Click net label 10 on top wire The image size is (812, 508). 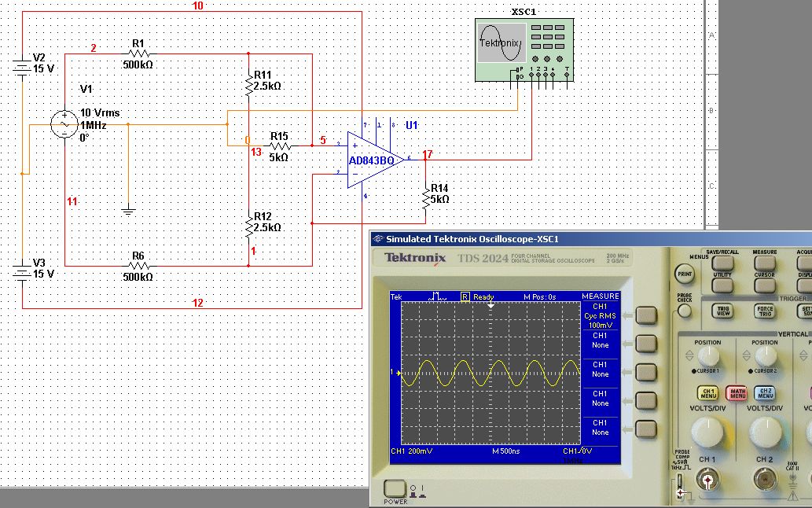point(198,6)
